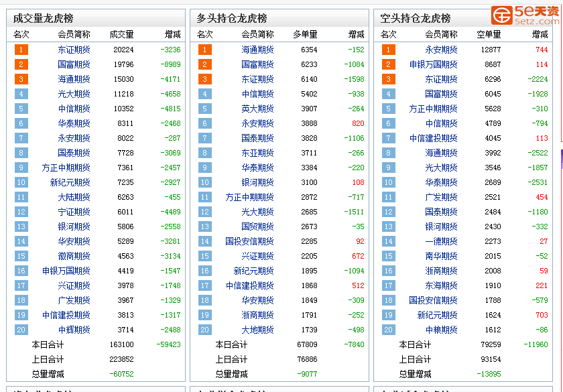Click the 成交量龙虎榜 panel title
This screenshot has width=563, height=392.
(43, 18)
